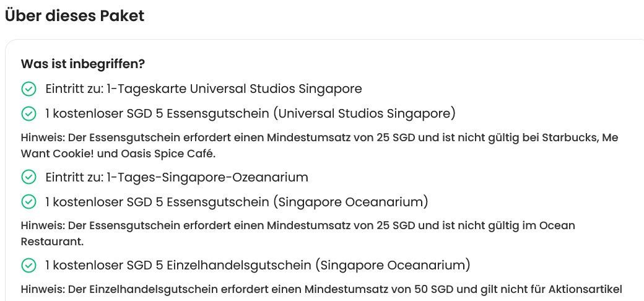Click "Hinweis:" in the Ocean Restaurant note
This screenshot has height=301, width=644.
(42, 225)
